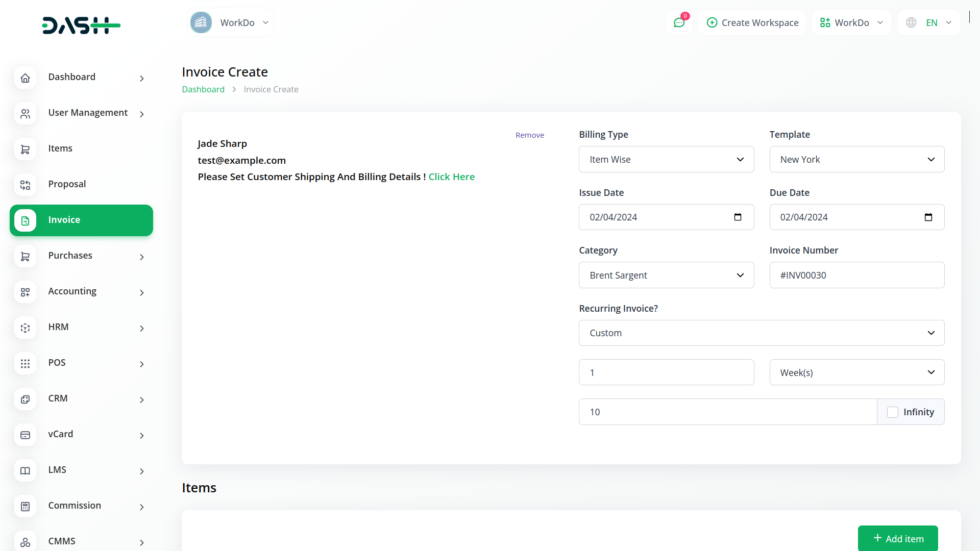Click the Dashboard home icon

click(25, 78)
